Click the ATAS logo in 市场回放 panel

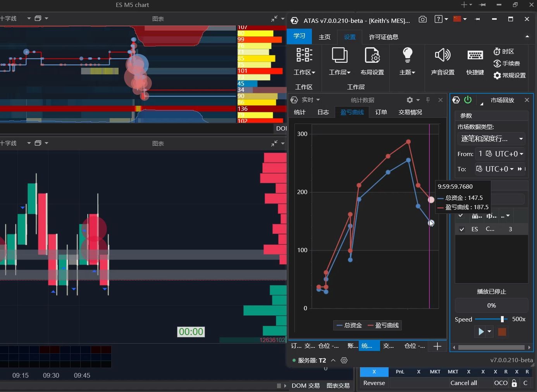456,100
